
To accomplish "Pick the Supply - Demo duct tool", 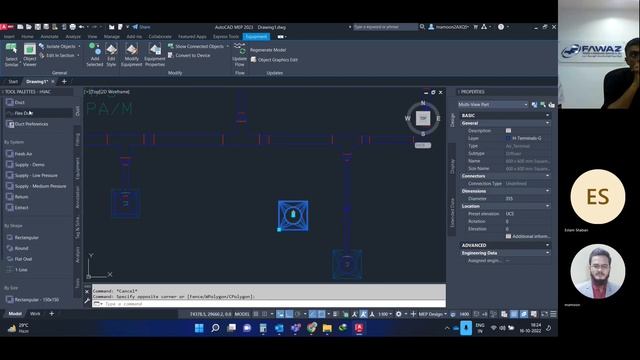I will (25, 164).
